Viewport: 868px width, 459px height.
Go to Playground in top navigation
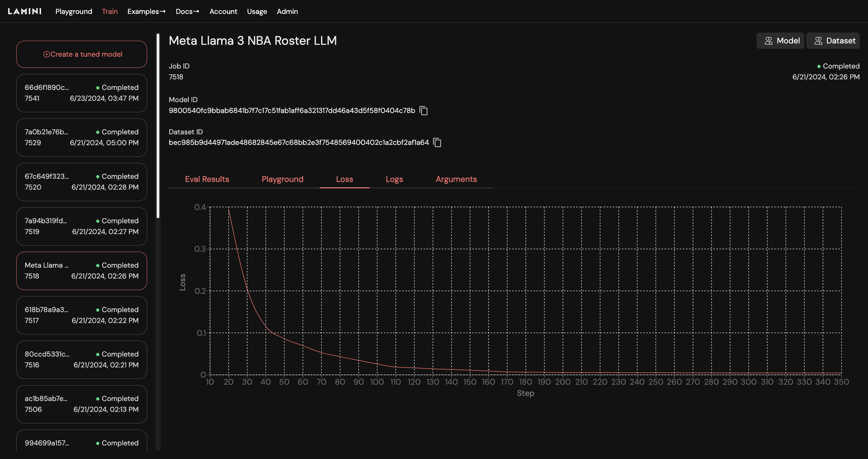[x=74, y=11]
